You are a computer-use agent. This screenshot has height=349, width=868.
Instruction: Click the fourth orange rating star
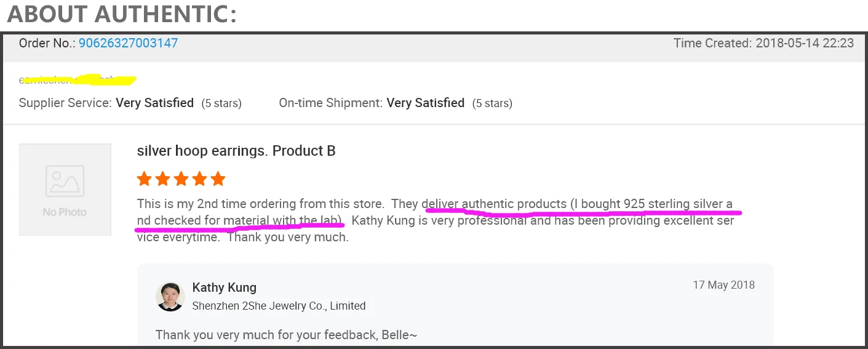199,179
